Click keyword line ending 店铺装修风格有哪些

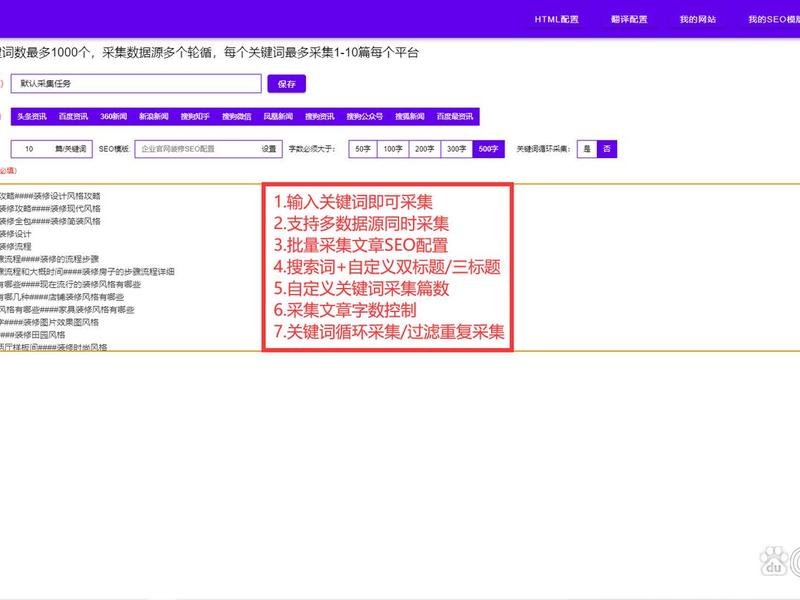tap(62, 297)
